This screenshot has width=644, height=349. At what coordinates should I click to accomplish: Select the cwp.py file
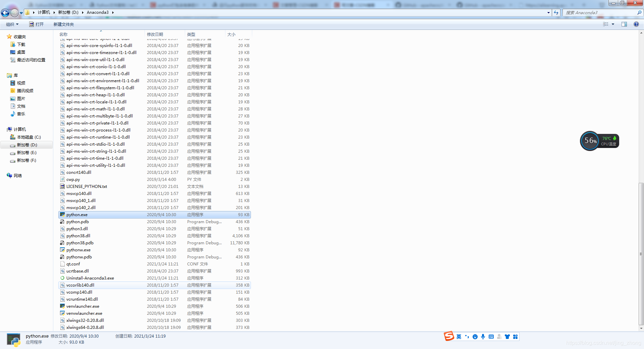pos(155,179)
